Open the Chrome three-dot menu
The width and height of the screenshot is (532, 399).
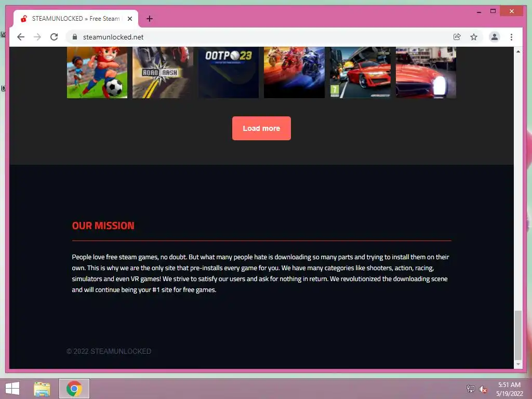click(x=511, y=37)
